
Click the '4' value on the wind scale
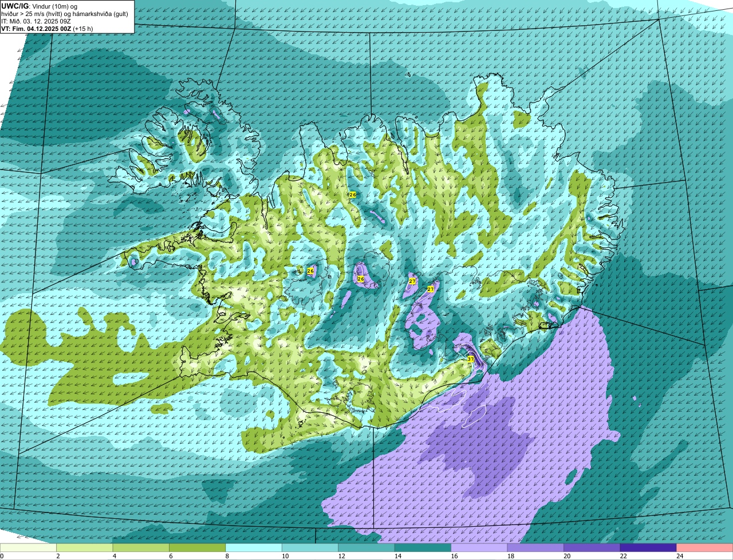tap(114, 556)
